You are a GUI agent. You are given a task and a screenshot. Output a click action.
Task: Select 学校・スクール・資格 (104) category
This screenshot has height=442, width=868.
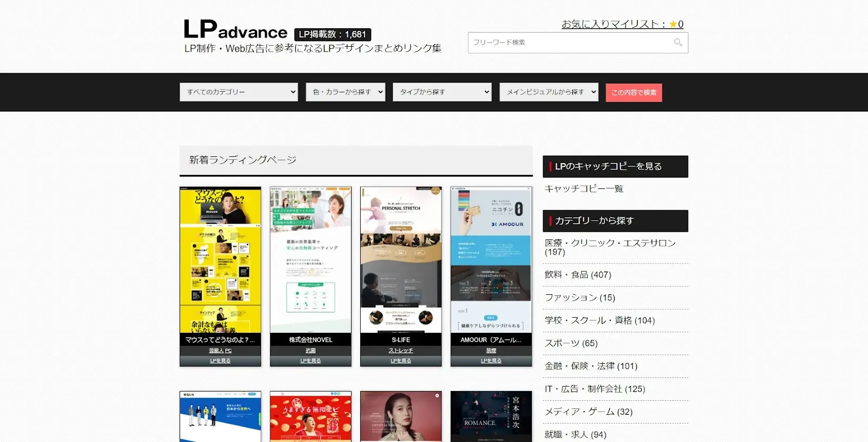coord(599,320)
